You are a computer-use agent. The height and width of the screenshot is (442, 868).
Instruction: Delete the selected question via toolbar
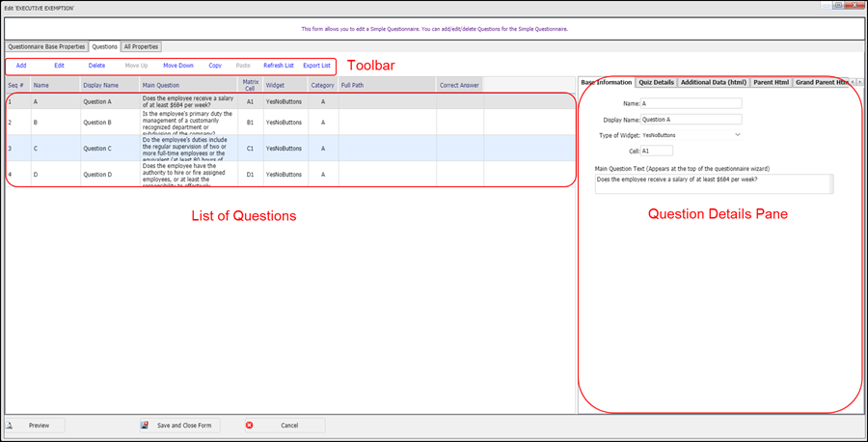click(96, 66)
